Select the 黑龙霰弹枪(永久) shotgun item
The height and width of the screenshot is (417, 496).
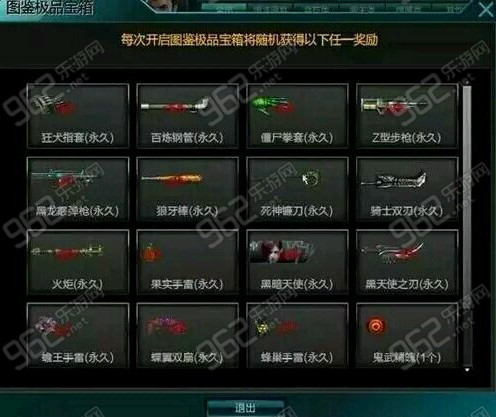78,189
